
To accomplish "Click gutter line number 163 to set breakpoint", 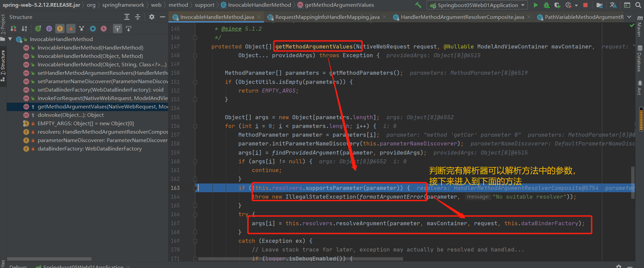I will [175, 188].
